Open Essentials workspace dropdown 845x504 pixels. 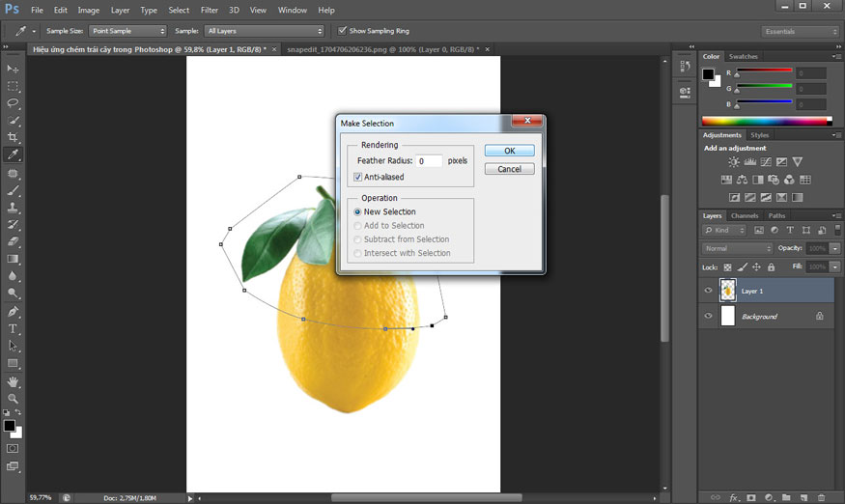[800, 31]
